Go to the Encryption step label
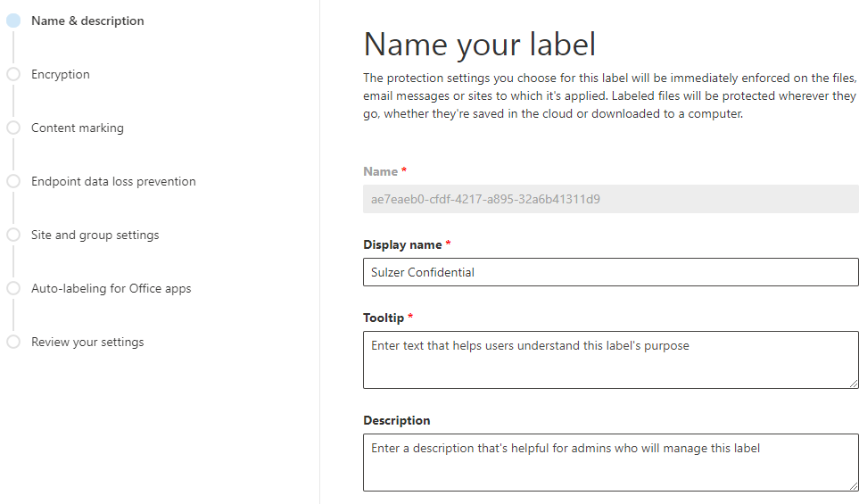The image size is (867, 504). [61, 74]
